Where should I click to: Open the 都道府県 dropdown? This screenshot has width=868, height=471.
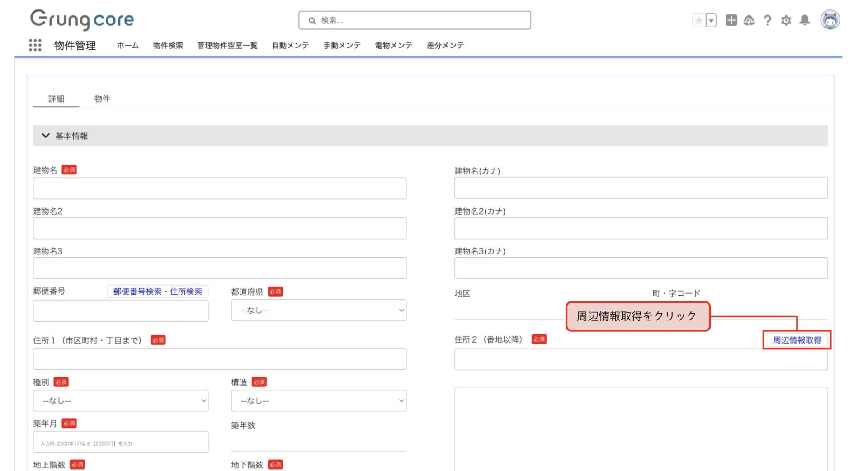click(x=318, y=311)
